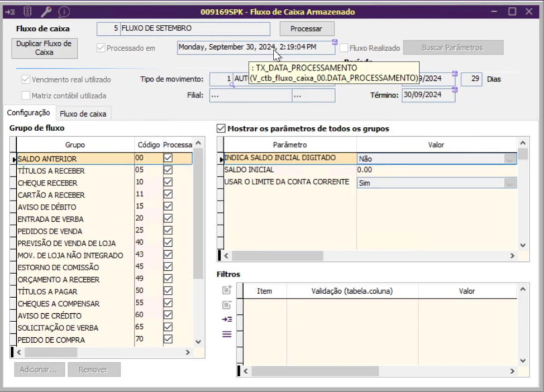Open USAR O LIMITE DA CONTA CORRENTE dropdown
The height and width of the screenshot is (392, 544).
point(510,183)
